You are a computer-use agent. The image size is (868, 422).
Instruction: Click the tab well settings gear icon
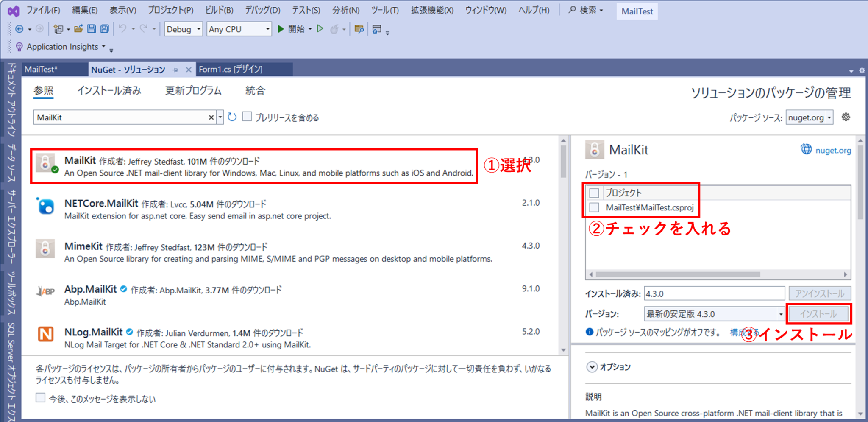(862, 70)
